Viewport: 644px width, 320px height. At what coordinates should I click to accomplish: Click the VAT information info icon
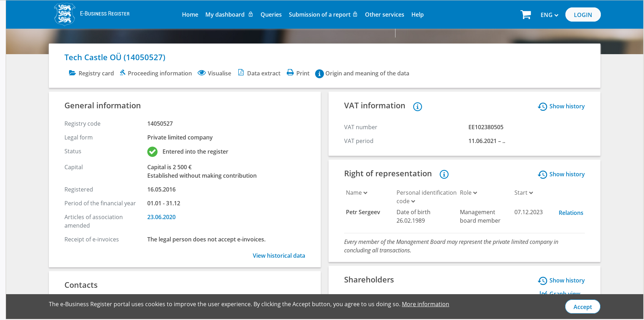[417, 107]
